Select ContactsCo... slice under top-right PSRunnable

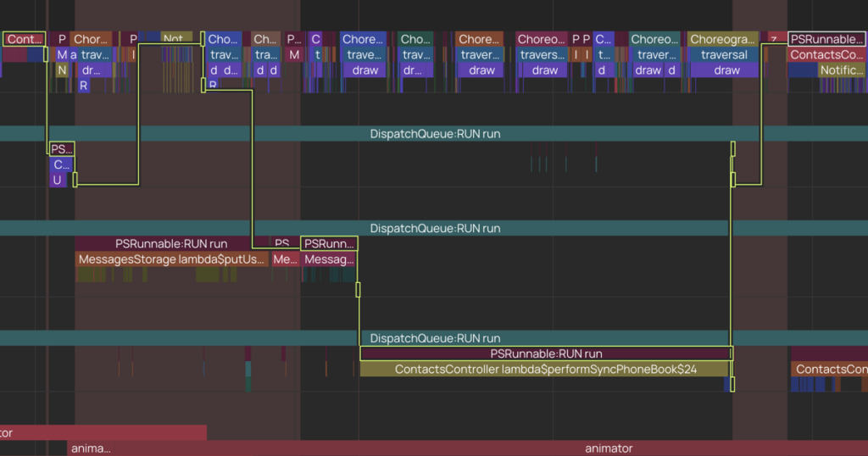point(826,55)
